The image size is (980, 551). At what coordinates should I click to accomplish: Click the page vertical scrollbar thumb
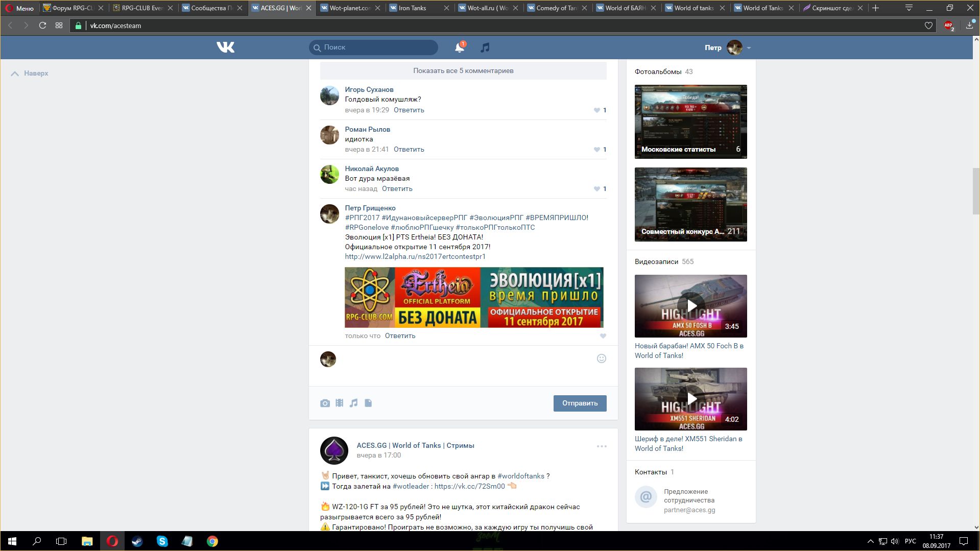(x=976, y=191)
